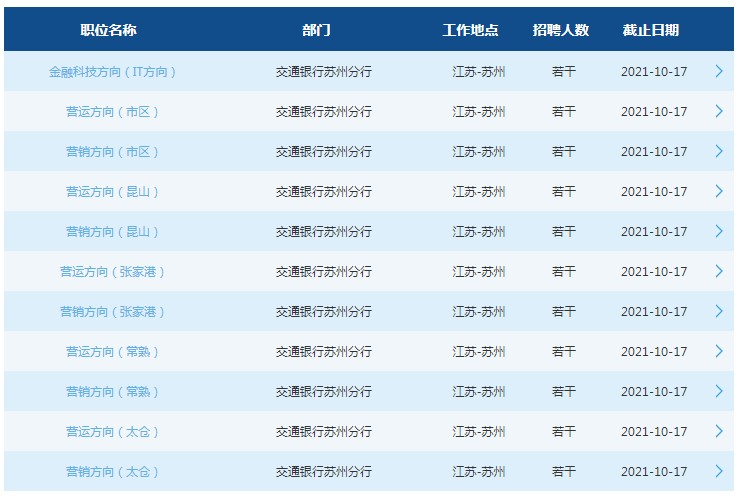Click the 截止日期 column header
This screenshot has width=749, height=498.
650,30
